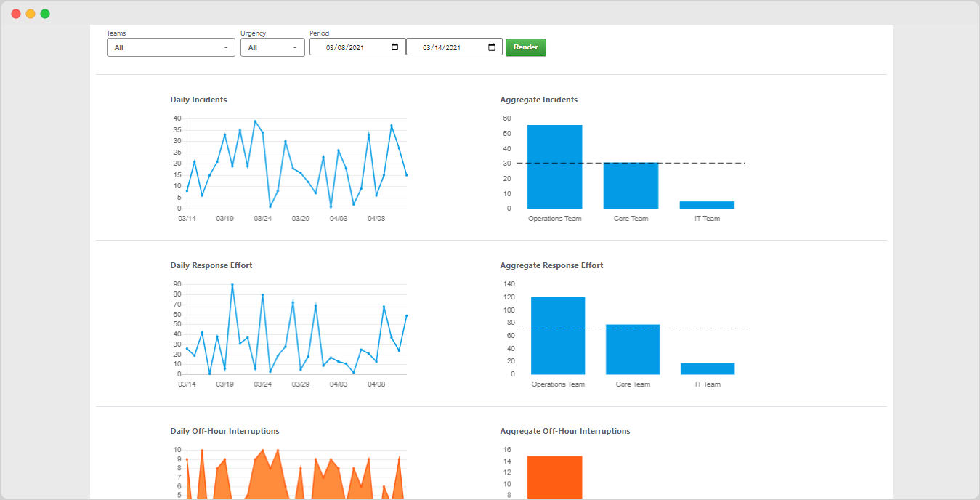
Task: Click the green maximize window button
Action: (x=45, y=14)
